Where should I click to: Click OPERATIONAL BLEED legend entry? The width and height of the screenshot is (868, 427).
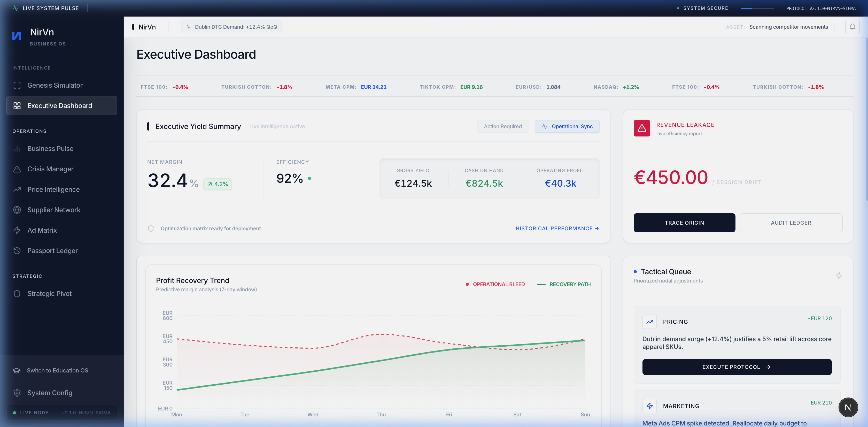(495, 284)
